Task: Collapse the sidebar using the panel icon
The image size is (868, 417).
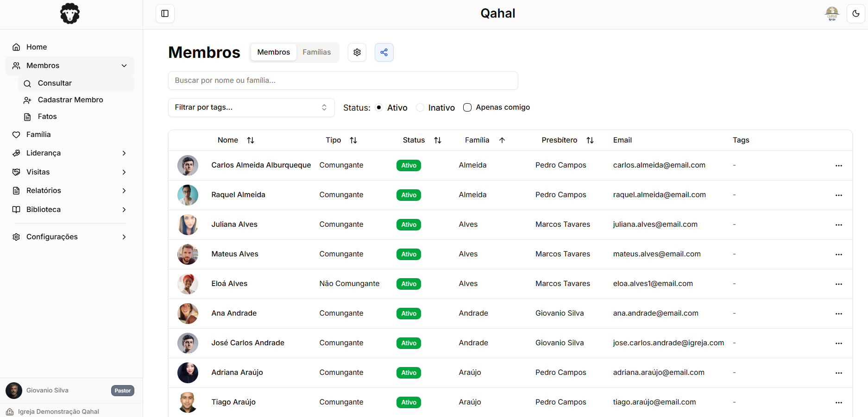Action: pyautogui.click(x=165, y=13)
